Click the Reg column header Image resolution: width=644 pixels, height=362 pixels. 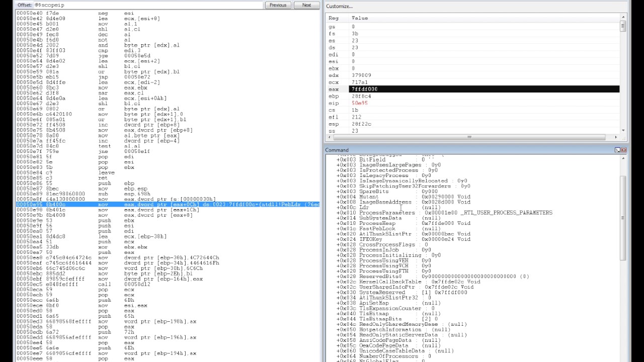pos(333,18)
